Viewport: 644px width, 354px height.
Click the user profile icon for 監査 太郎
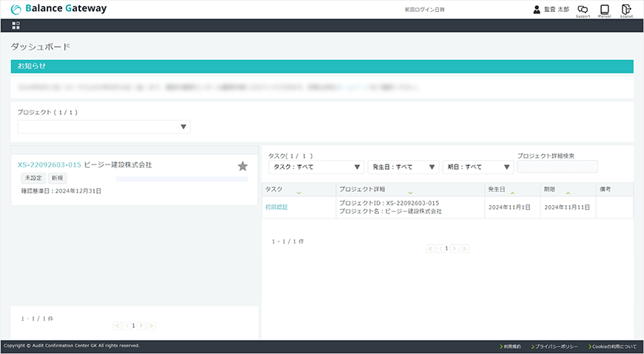tap(537, 10)
